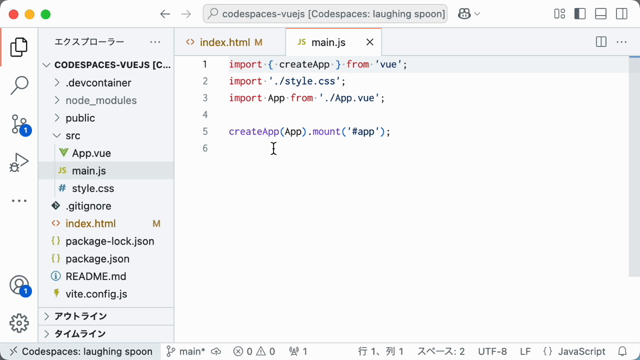The image size is (640, 360).
Task: Open the Manage gear settings
Action: pos(19,323)
